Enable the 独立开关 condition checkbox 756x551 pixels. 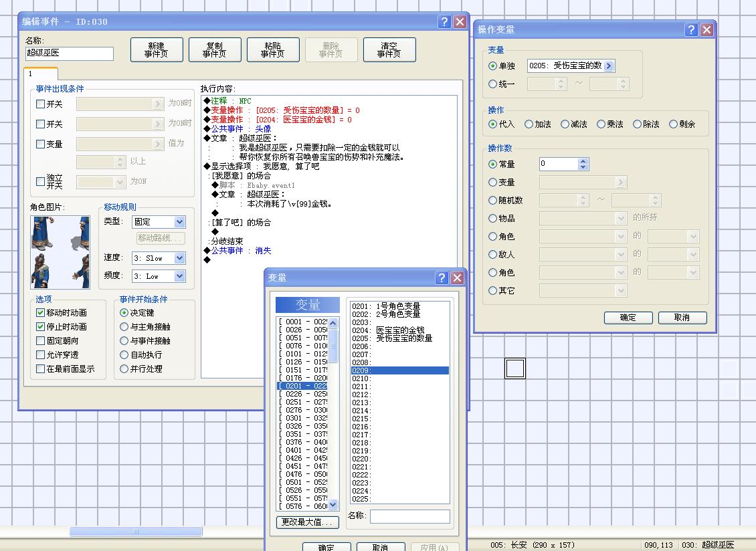41,181
